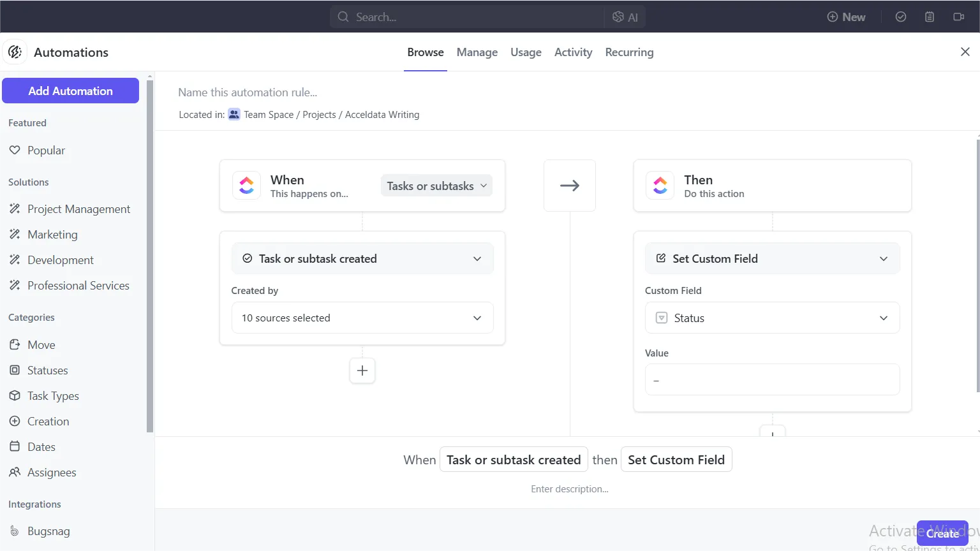Select Professional Services in Solutions
Screen dimensions: 980x551
click(x=78, y=285)
